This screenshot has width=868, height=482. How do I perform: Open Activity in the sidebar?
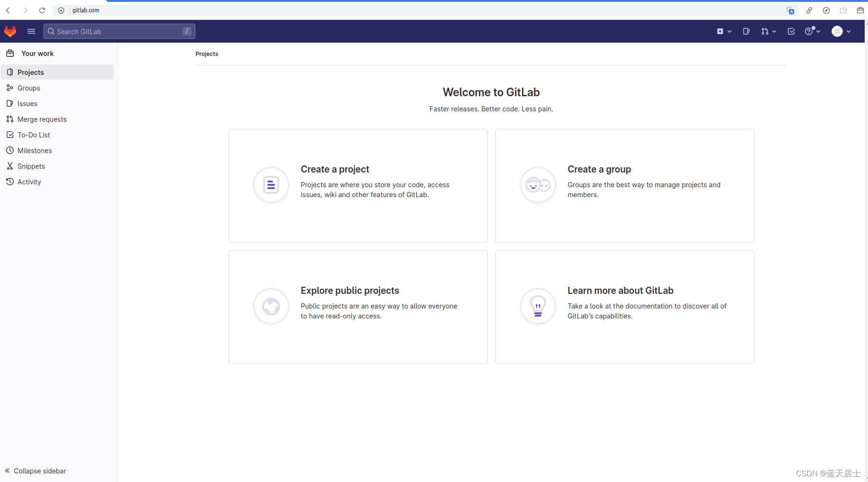tap(57, 182)
